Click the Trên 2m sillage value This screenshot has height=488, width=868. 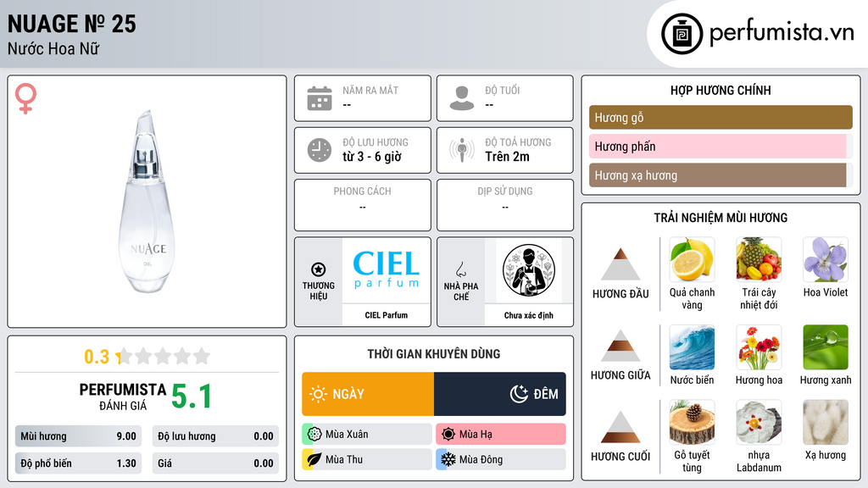(x=507, y=157)
